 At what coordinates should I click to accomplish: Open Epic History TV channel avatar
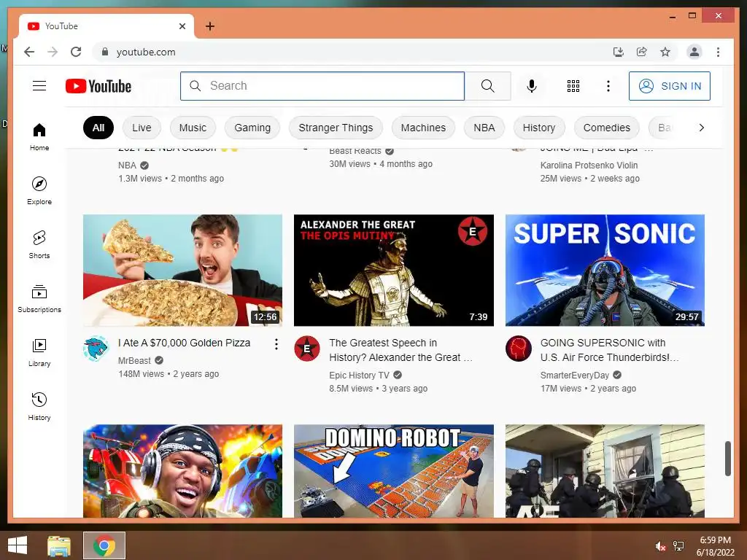click(x=307, y=349)
